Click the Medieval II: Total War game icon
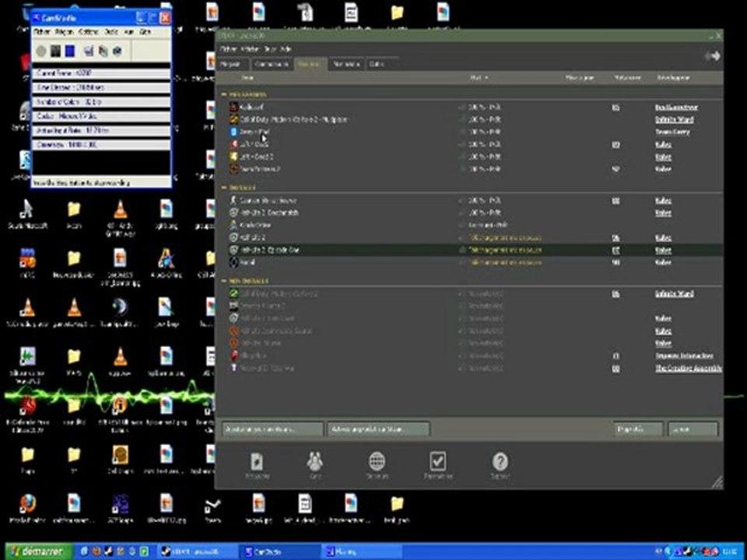 pyautogui.click(x=234, y=368)
